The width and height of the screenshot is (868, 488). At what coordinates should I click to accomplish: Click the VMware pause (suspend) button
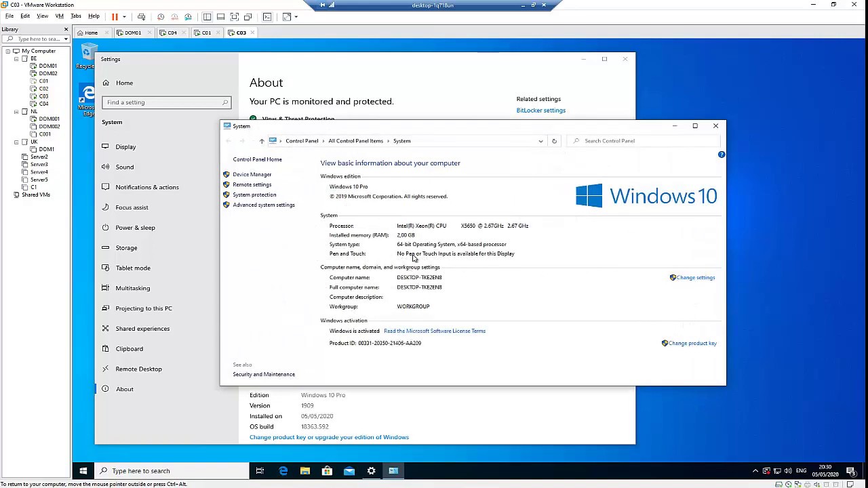click(x=115, y=16)
